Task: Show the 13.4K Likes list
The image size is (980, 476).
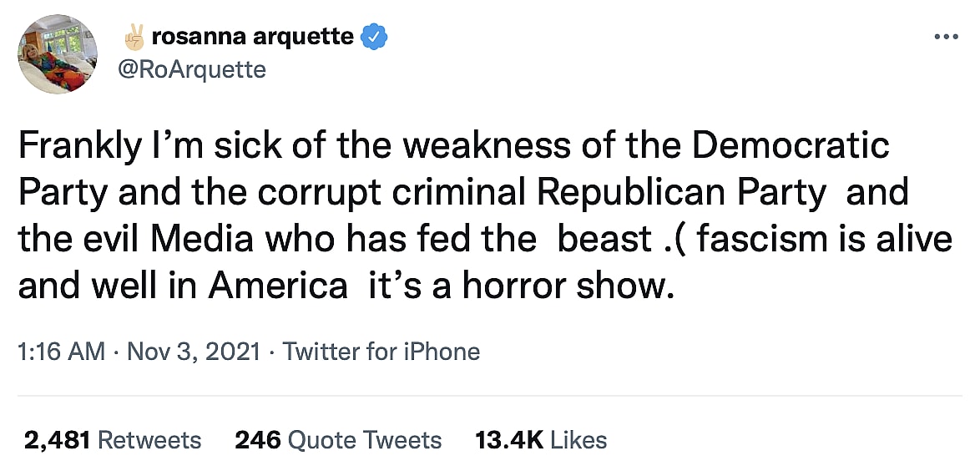Action: click(540, 440)
